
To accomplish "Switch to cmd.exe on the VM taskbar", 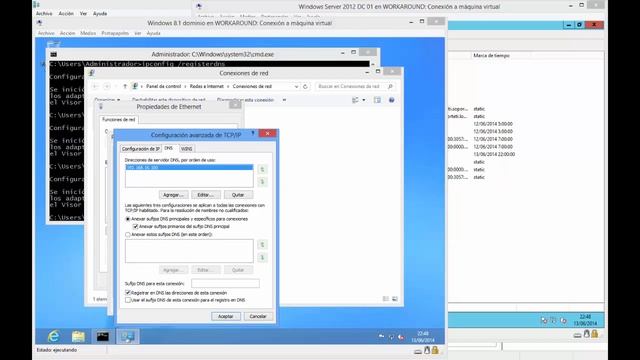I will click(x=103, y=336).
